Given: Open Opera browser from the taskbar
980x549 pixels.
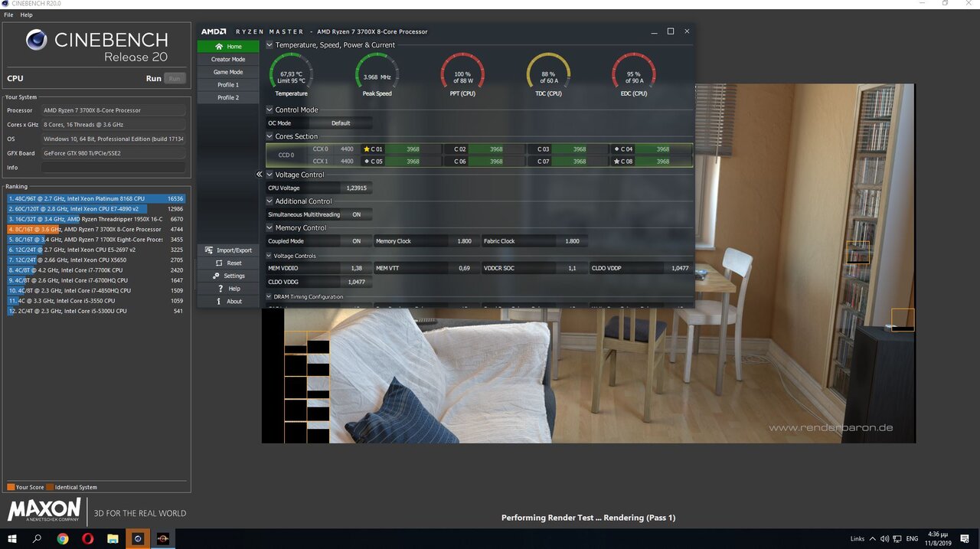Looking at the screenshot, I should coord(87,538).
